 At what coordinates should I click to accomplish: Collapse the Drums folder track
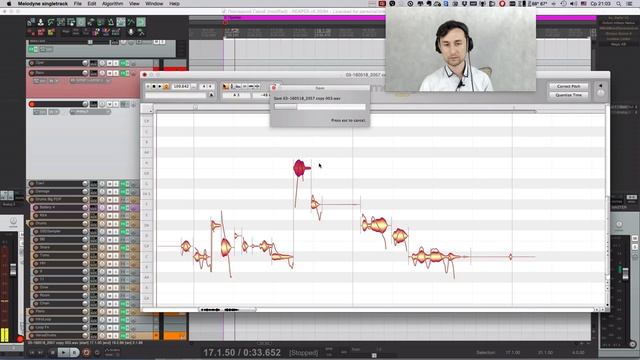29,224
